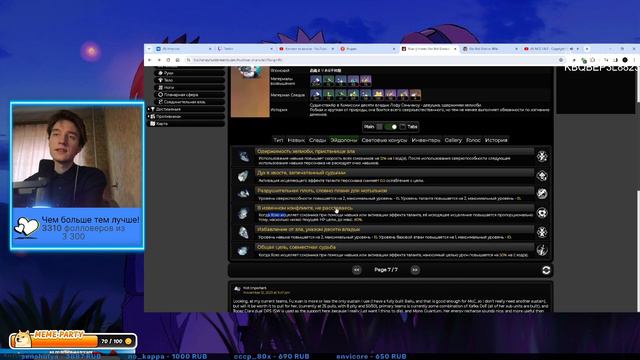The height and width of the screenshot is (360, 640).
Task: Click the yellow trace material icon
Action: point(378,95)
